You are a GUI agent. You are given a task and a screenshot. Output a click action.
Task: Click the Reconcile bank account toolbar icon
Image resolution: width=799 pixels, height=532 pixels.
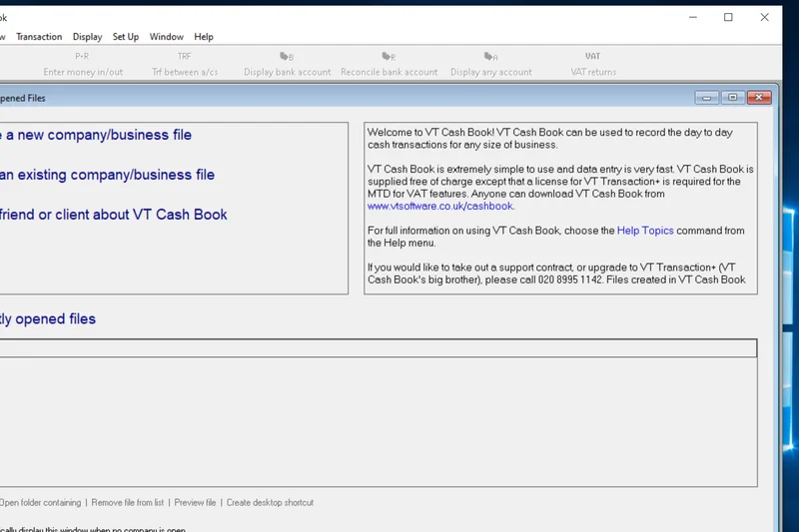(389, 64)
